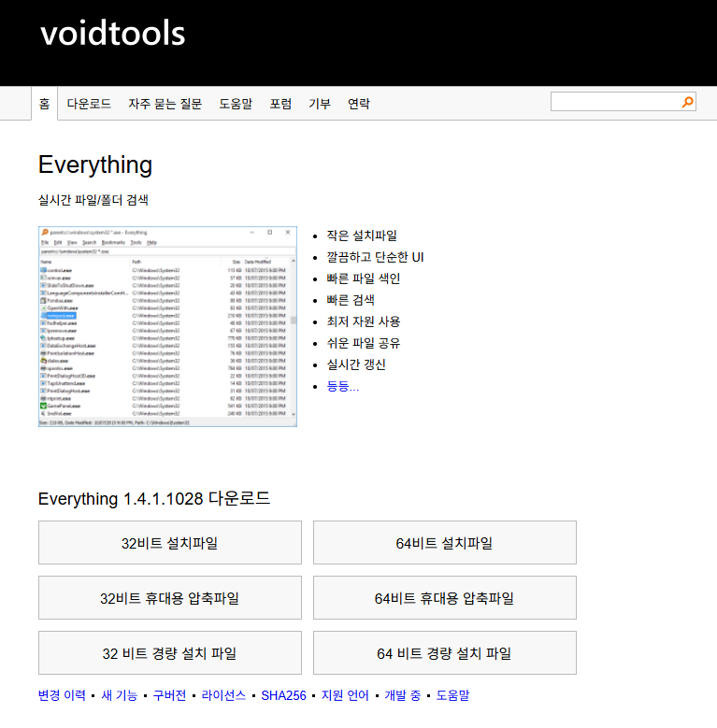Image resolution: width=717 pixels, height=728 pixels.
Task: Download the 64비트 휴대용 압축파일
Action: pos(445,597)
